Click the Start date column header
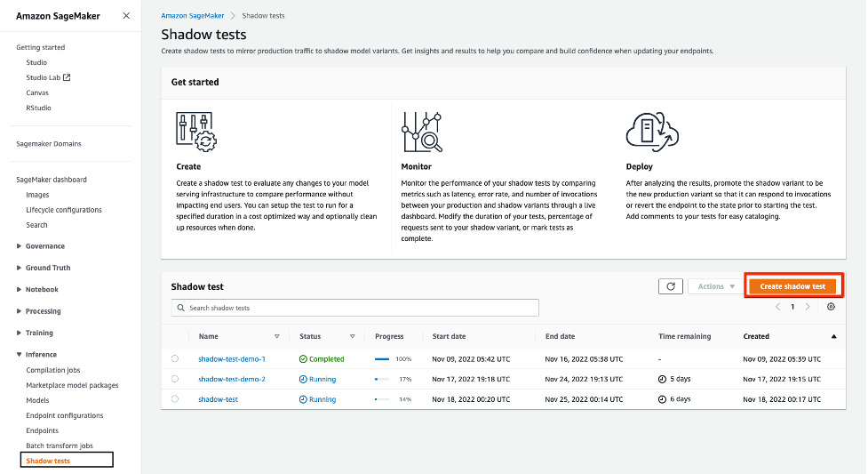The image size is (868, 474). [x=449, y=336]
